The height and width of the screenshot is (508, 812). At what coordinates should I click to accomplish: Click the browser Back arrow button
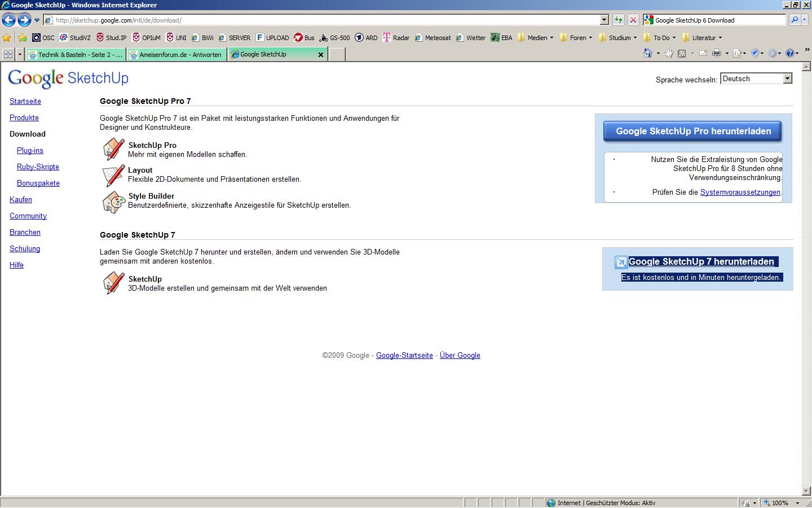(x=8, y=20)
